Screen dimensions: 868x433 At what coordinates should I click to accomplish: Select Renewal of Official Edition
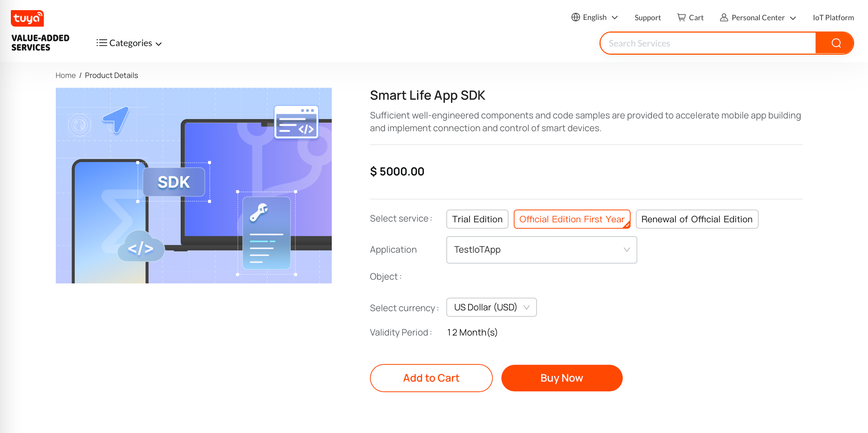[696, 219]
